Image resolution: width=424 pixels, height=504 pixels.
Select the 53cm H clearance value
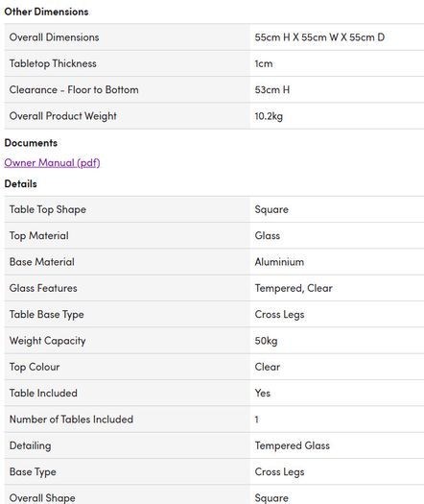272,89
